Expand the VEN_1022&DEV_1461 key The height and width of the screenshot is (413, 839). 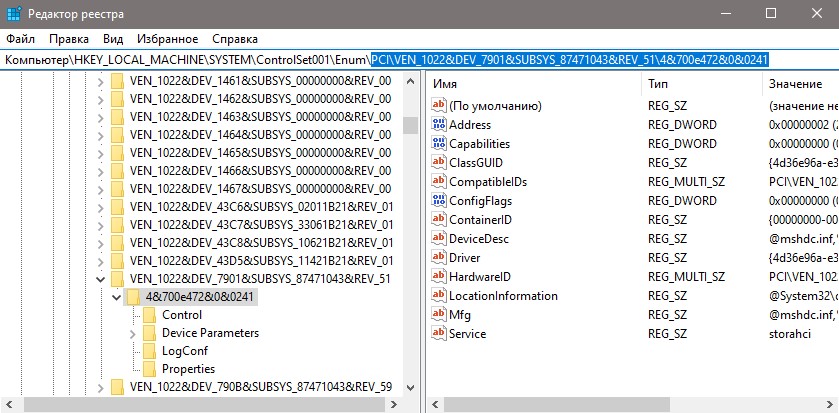(x=100, y=82)
